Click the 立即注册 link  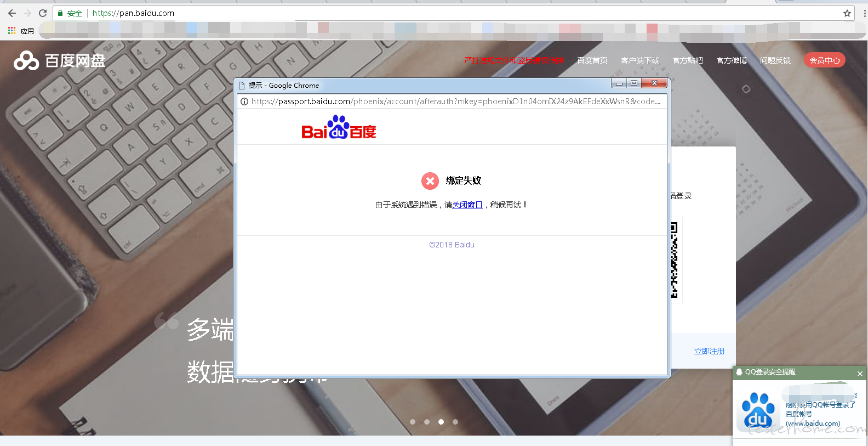pos(709,351)
